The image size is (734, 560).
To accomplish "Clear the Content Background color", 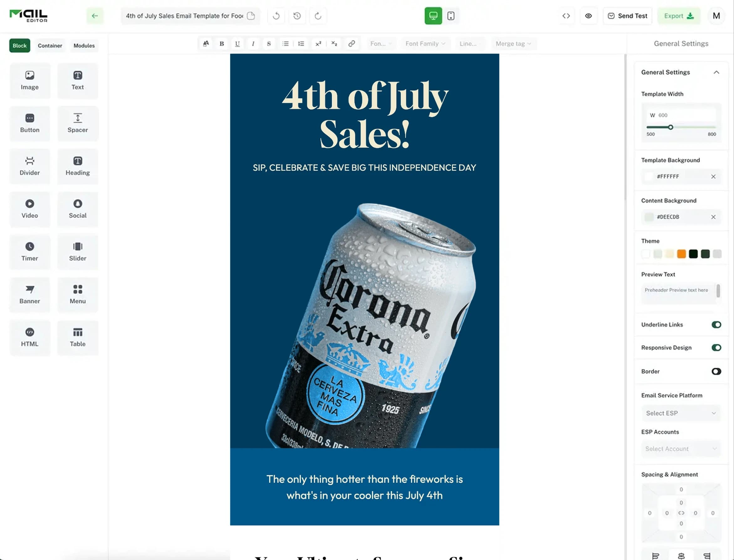I will click(713, 217).
